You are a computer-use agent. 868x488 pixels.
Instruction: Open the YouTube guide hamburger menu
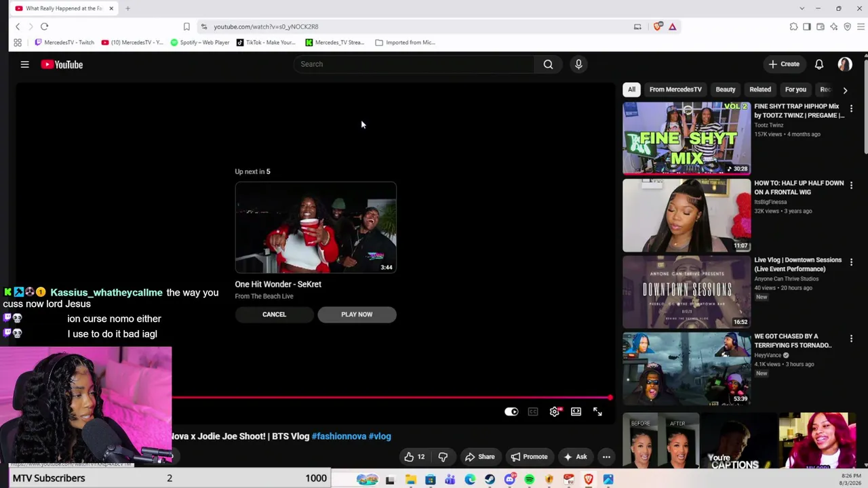click(x=24, y=64)
